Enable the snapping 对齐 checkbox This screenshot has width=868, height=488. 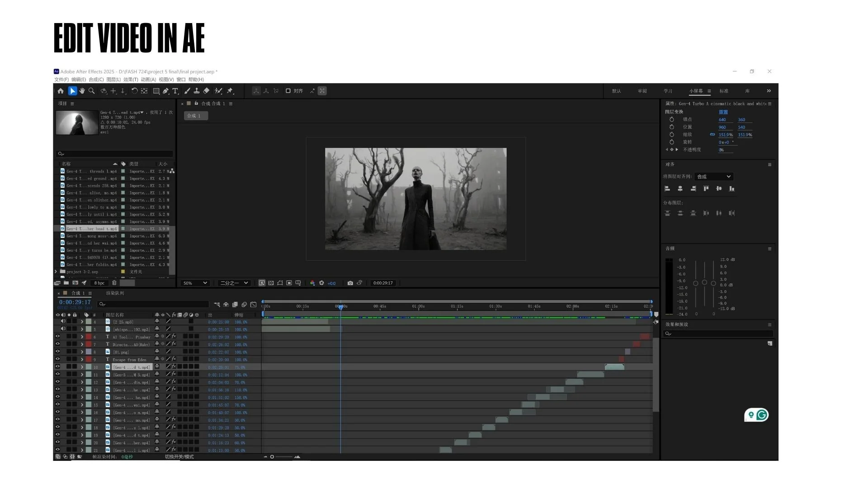pyautogui.click(x=288, y=91)
